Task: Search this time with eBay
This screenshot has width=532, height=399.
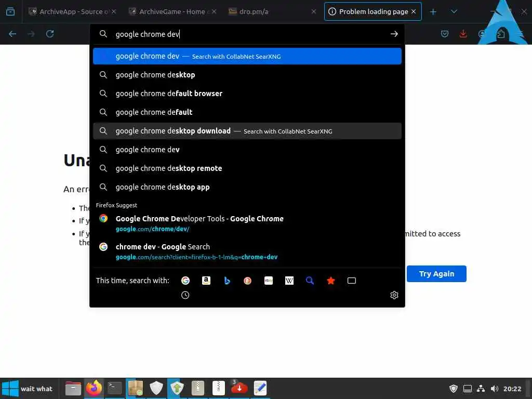Action: pos(269,281)
